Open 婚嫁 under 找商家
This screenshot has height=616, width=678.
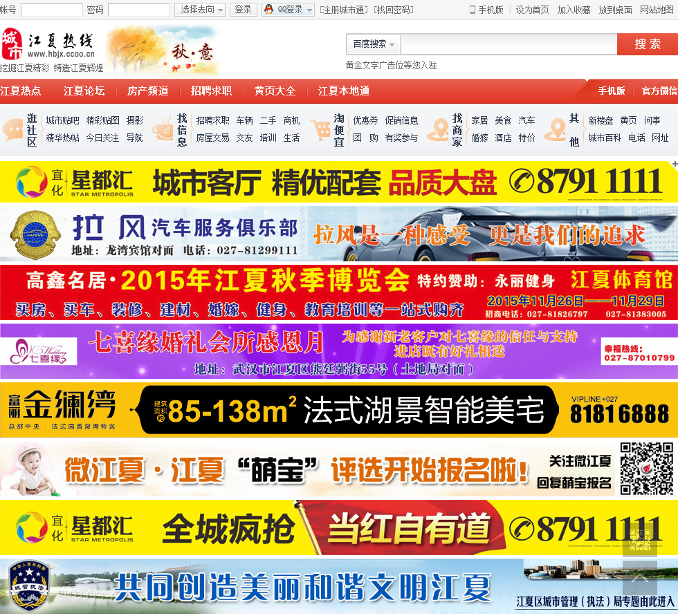point(479,138)
